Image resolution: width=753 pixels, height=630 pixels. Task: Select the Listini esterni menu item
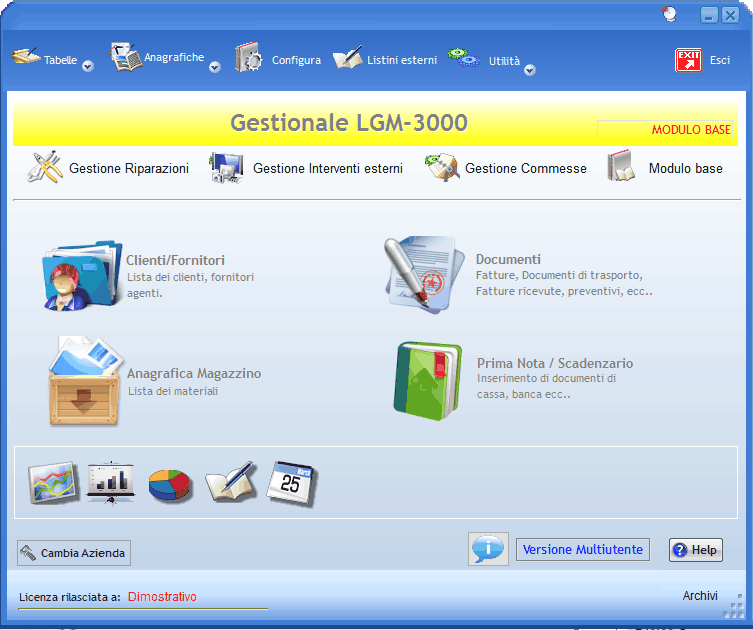pyautogui.click(x=402, y=60)
